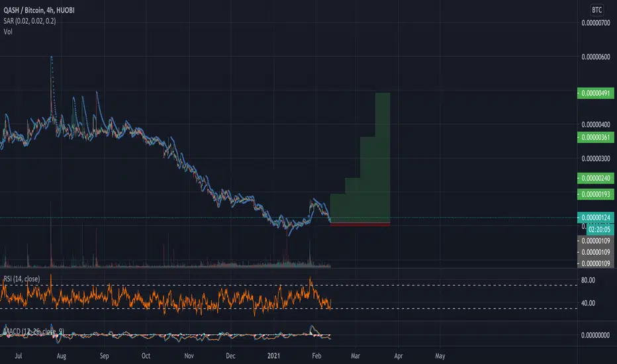Click the Oct label on time axis
The width and height of the screenshot is (617, 364).
146,356
